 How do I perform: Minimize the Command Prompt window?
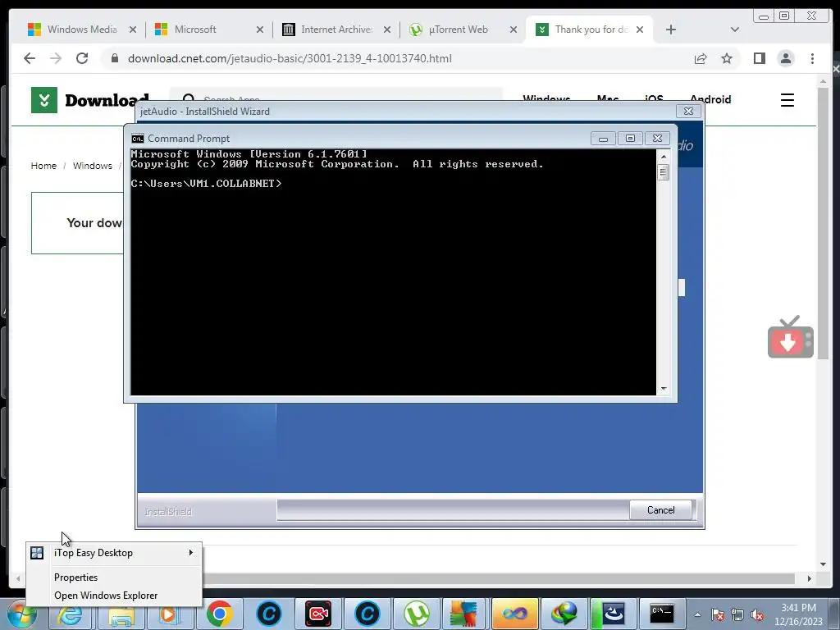pyautogui.click(x=603, y=138)
